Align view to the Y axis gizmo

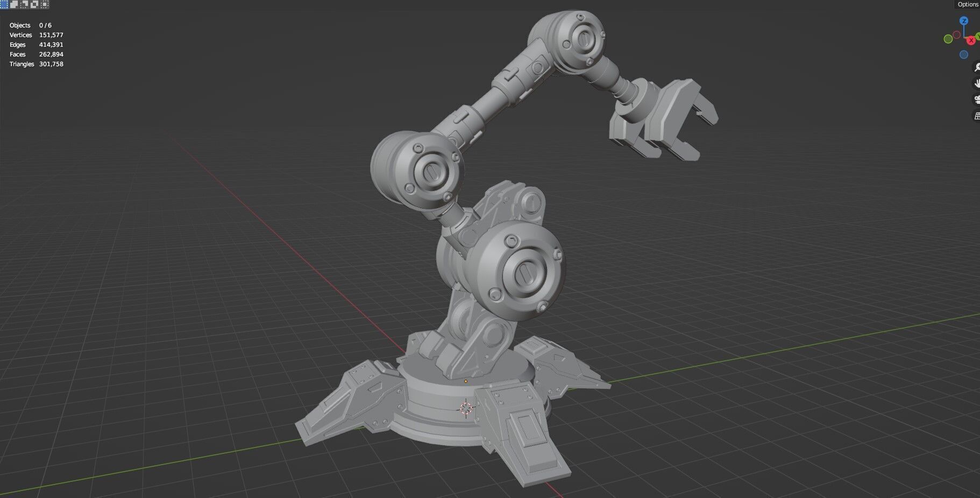(978, 35)
